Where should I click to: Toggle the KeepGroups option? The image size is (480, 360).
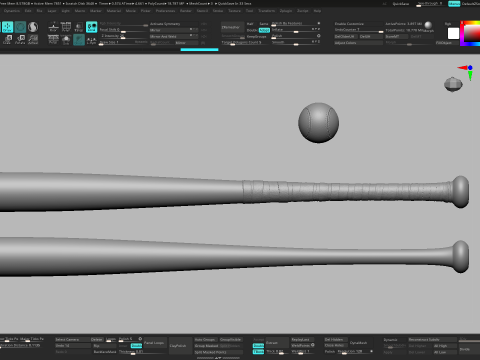[x=257, y=36]
